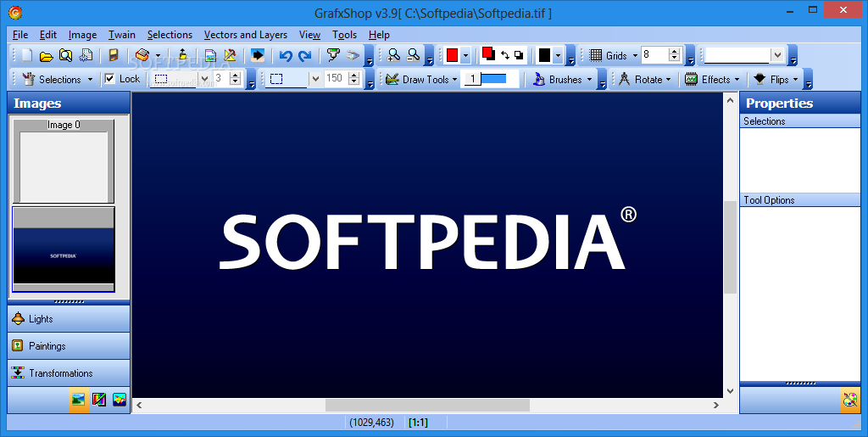Click the rightmost picture icon at Images panel bottom
868x437 pixels.
point(120,400)
